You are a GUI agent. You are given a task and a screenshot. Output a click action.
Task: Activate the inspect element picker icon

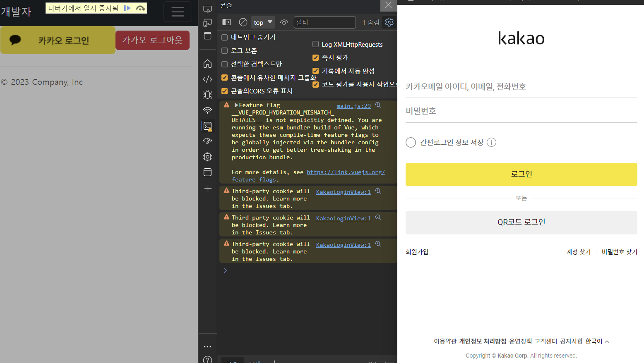point(208,9)
